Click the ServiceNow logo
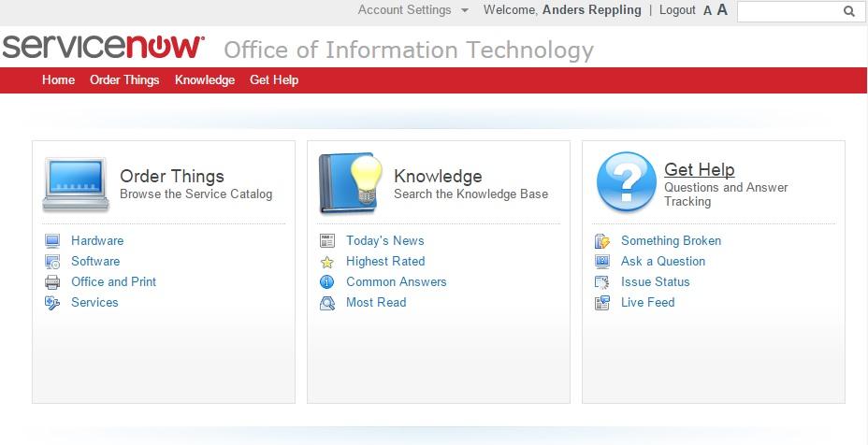The width and height of the screenshot is (868, 445). (104, 47)
